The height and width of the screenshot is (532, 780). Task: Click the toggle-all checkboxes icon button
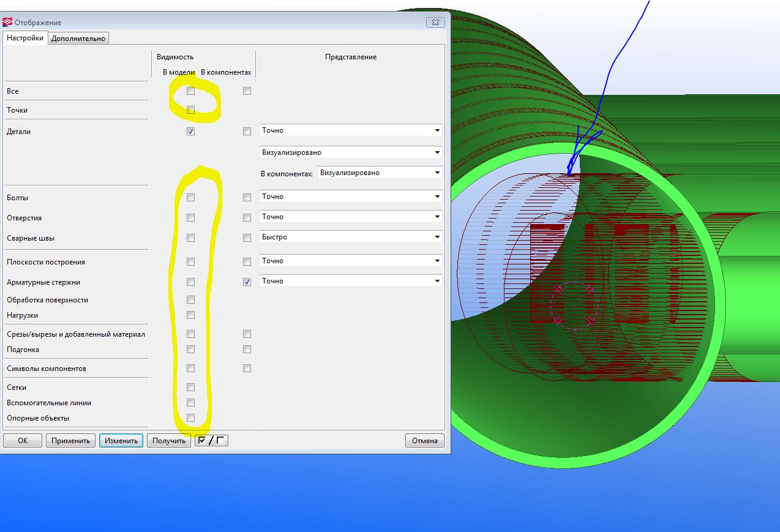[x=211, y=440]
